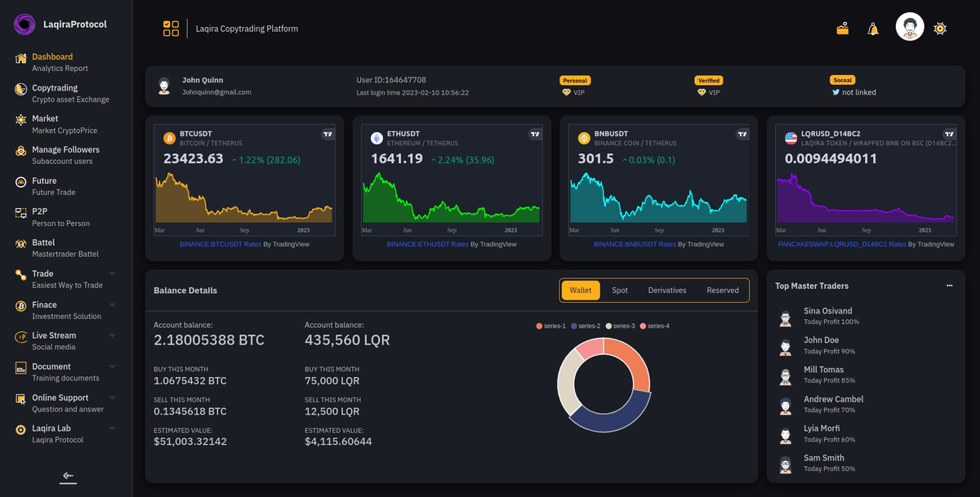Click the Verified badge label

[709, 81]
